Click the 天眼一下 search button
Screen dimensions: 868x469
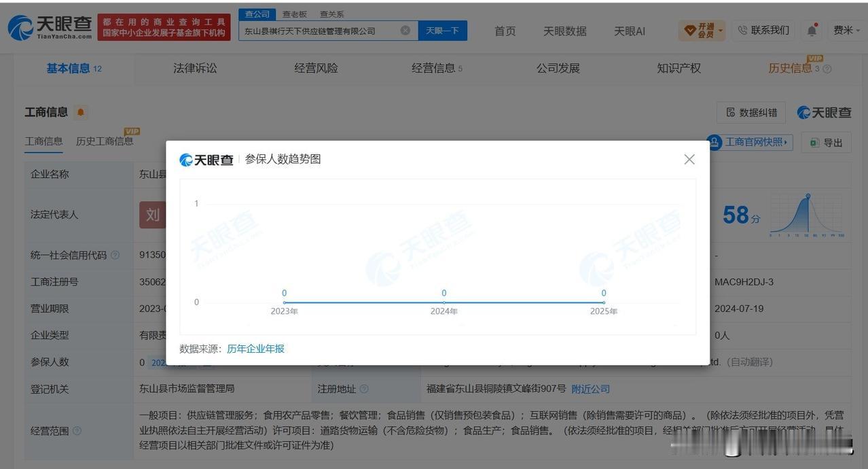coord(442,31)
